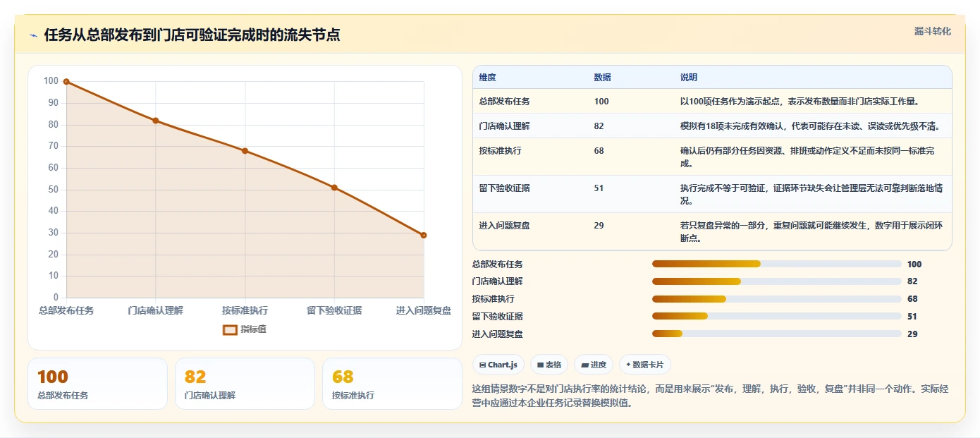
Task: Click the lightning icon beside the card title
Action: click(33, 36)
